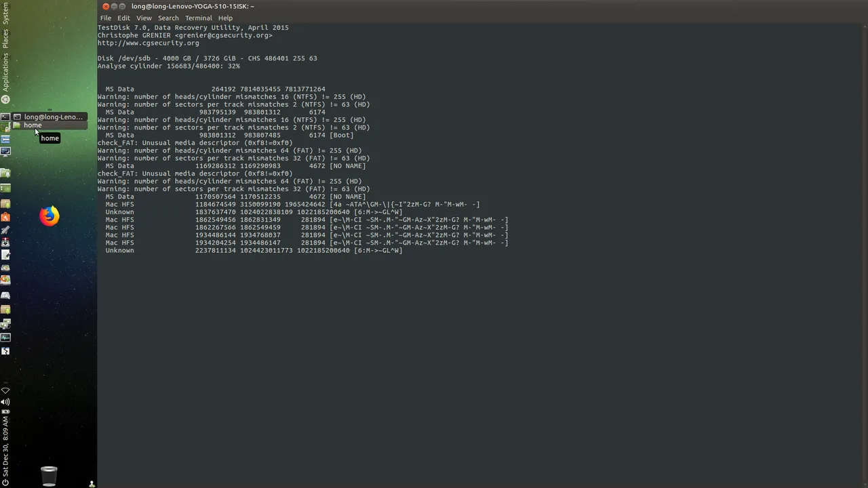
Task: Click the Sat Dec 30 8:09 AM clock
Action: (x=5, y=448)
